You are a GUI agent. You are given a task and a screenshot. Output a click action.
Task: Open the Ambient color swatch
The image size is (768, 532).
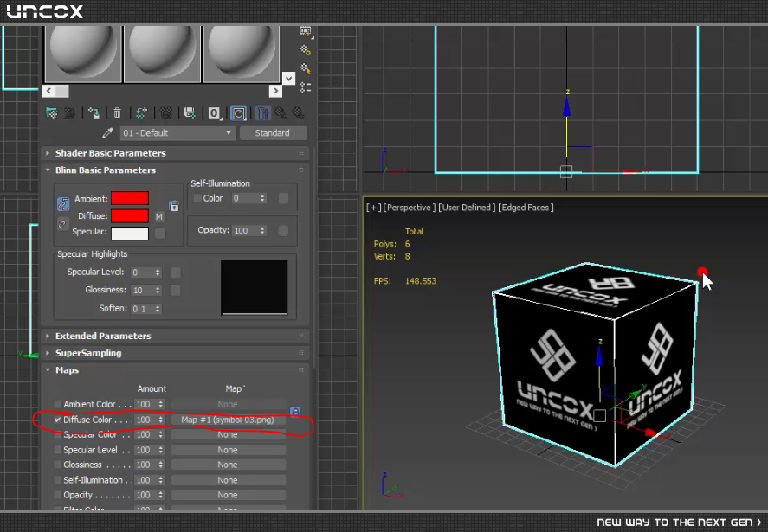(x=130, y=198)
